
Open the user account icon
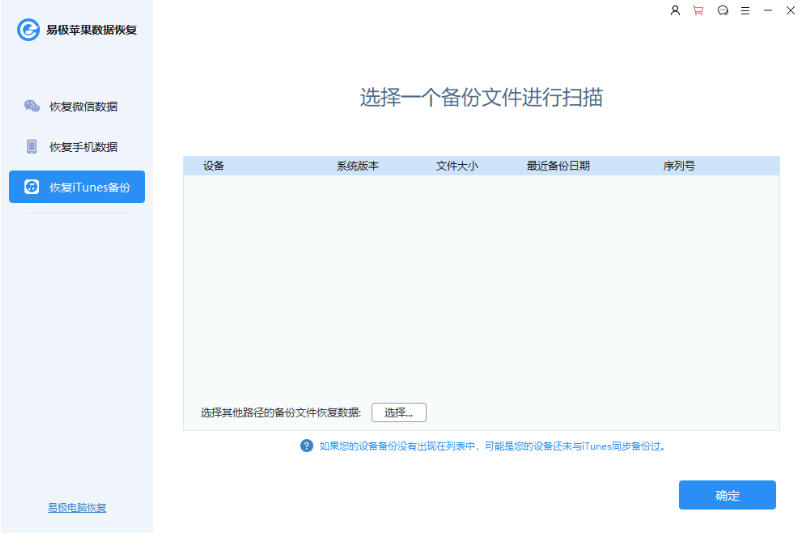tap(675, 10)
